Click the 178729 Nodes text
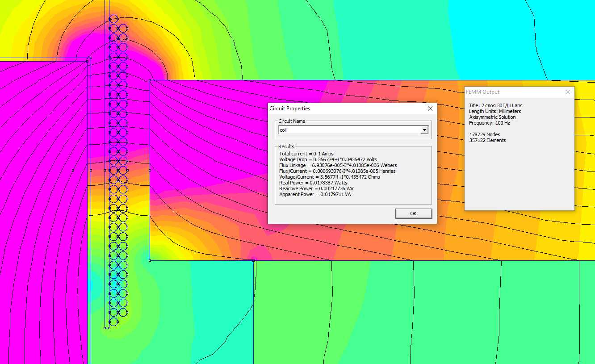This screenshot has height=364, width=595. (x=485, y=134)
